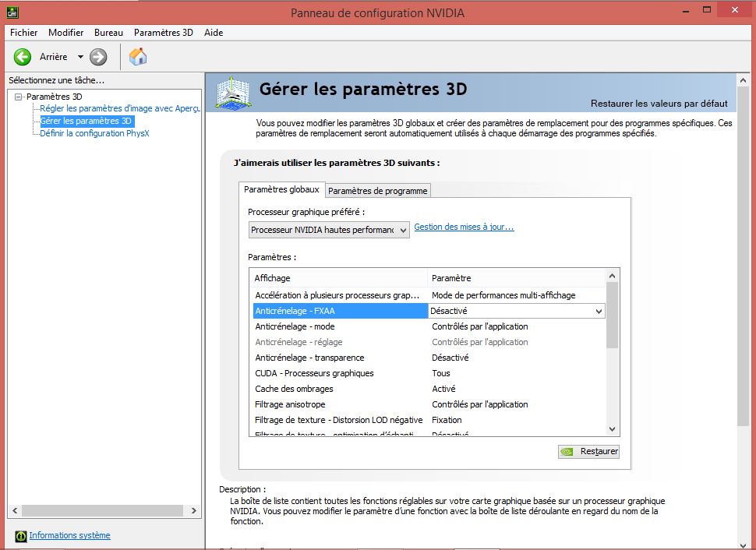The height and width of the screenshot is (550, 756).
Task: Select Filtrage de texture - Distorsion LOD négative
Action: [429, 420]
